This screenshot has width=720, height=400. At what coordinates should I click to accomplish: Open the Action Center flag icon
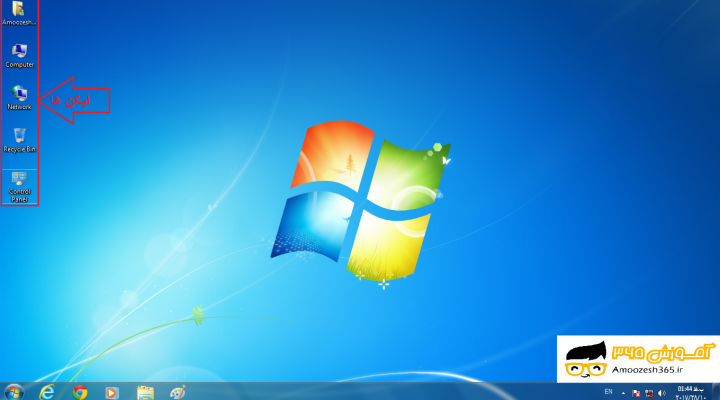(636, 393)
